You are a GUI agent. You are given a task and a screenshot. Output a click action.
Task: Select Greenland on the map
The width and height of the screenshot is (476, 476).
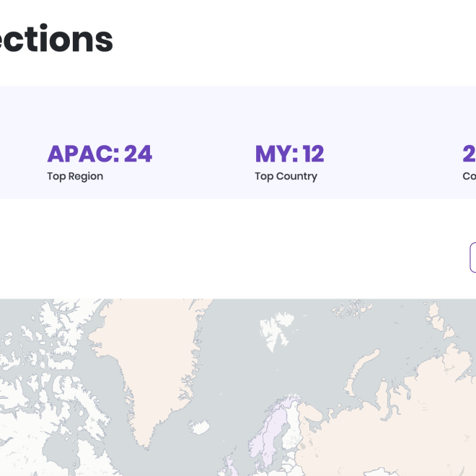pos(155,361)
